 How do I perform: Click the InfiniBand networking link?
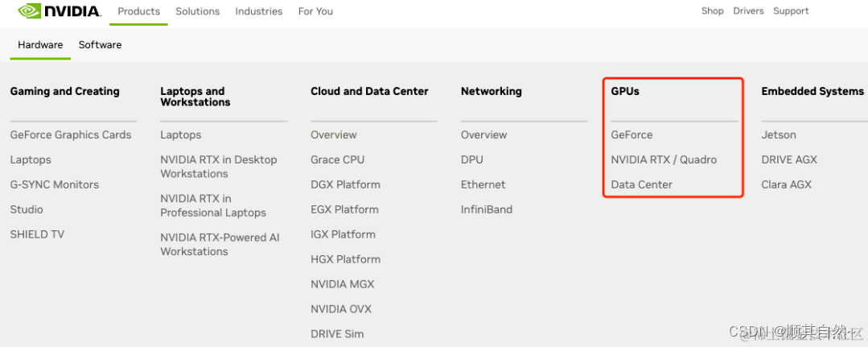tap(487, 210)
